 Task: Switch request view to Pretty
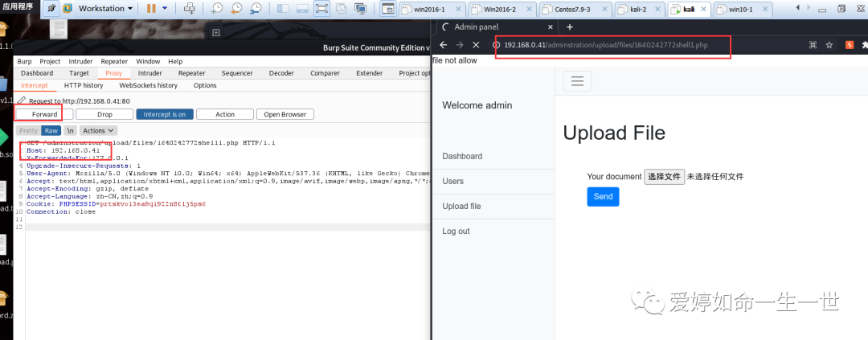28,131
